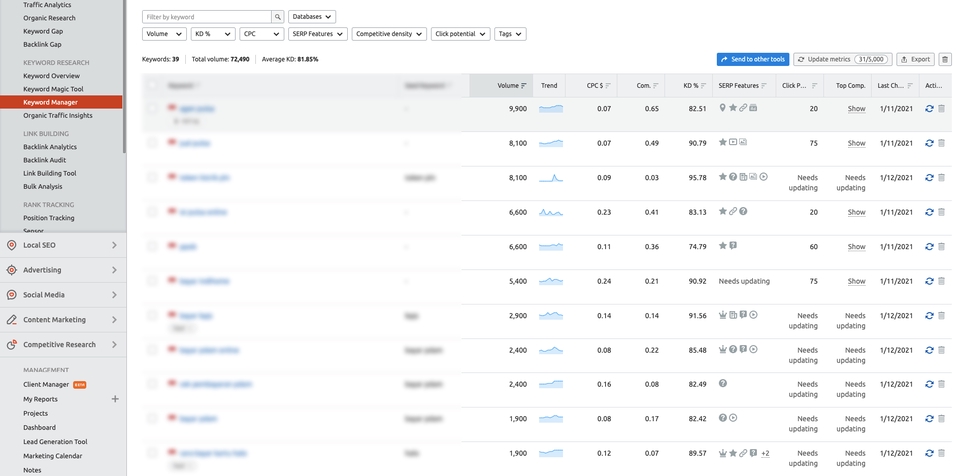Check the row with KD 90.79
960x476 pixels.
tap(152, 143)
